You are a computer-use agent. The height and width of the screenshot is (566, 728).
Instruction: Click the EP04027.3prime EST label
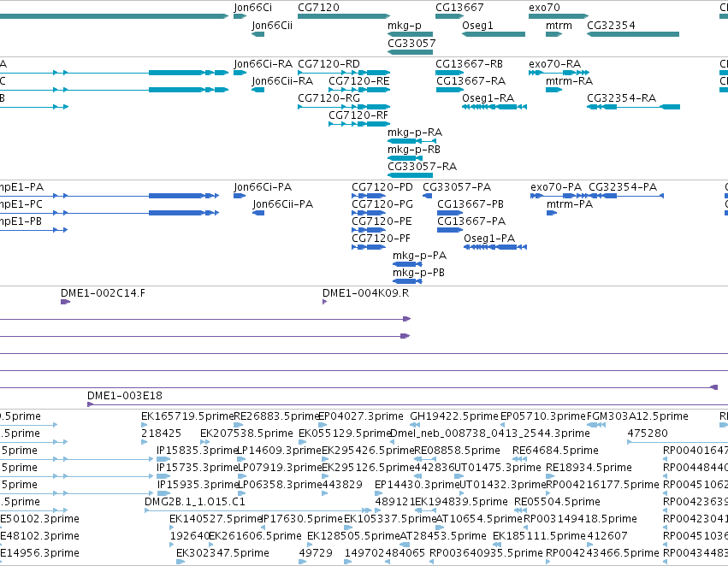pyautogui.click(x=361, y=416)
